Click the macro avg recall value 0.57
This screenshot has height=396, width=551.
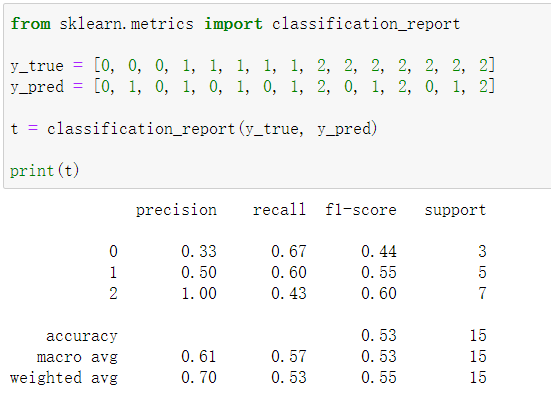pos(289,357)
